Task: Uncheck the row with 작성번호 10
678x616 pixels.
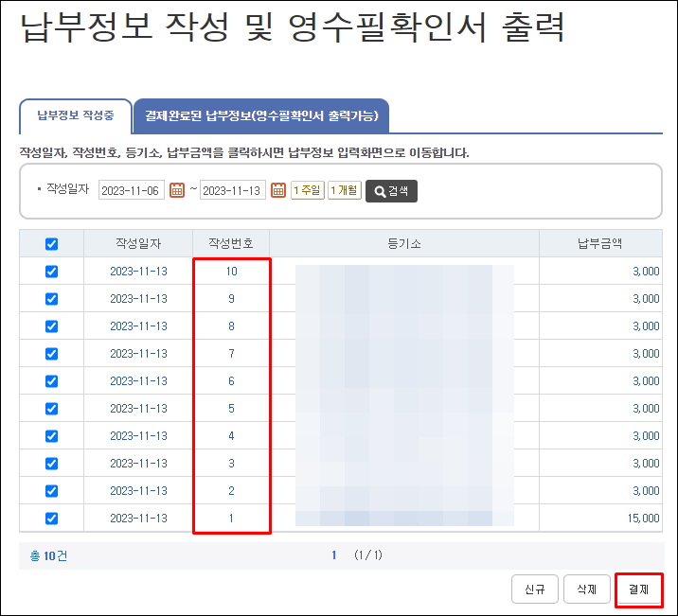Action: tap(52, 272)
